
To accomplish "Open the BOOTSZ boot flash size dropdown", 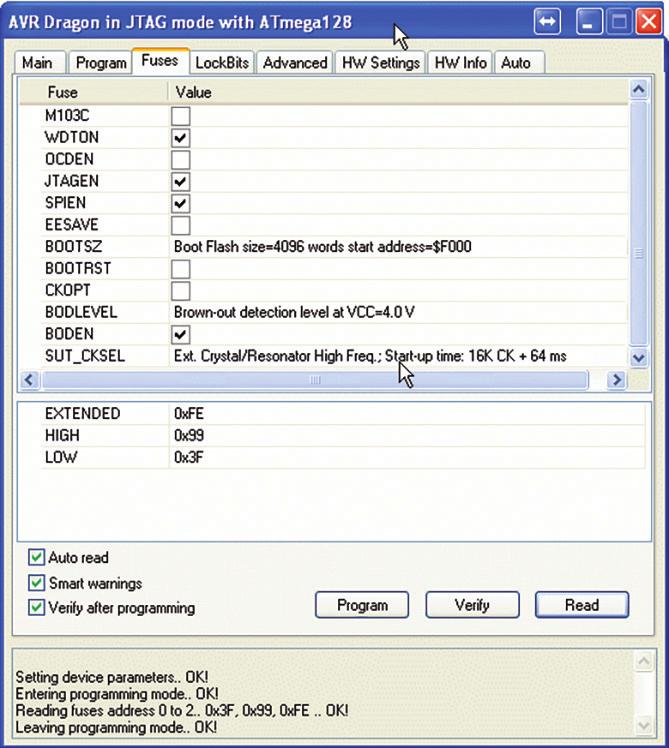I will coord(398,247).
